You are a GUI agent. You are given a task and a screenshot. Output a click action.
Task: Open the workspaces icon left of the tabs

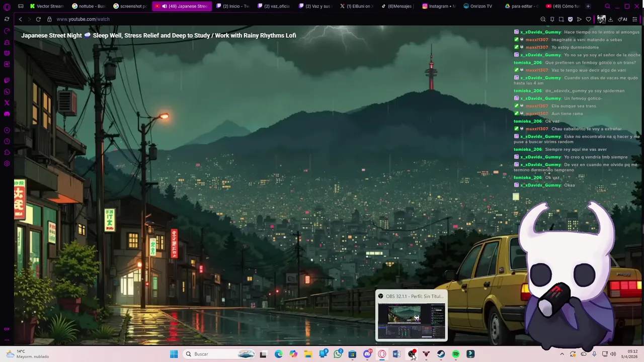click(21, 6)
